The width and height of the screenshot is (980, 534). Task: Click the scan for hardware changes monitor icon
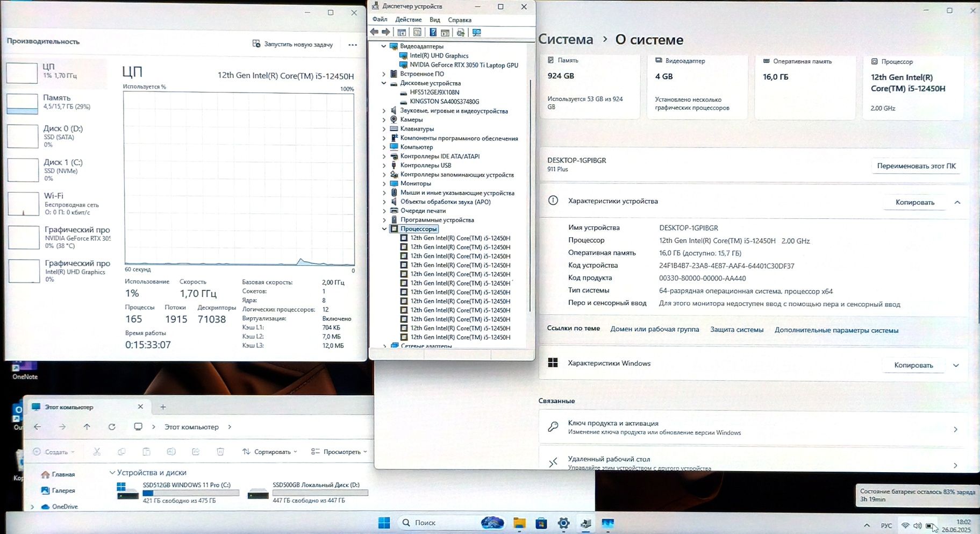tap(476, 32)
